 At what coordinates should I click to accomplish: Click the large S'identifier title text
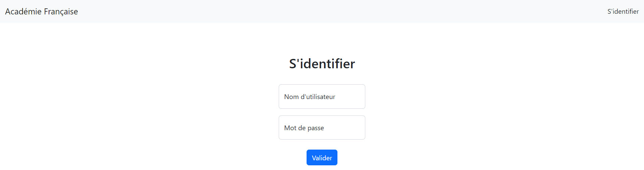322,64
